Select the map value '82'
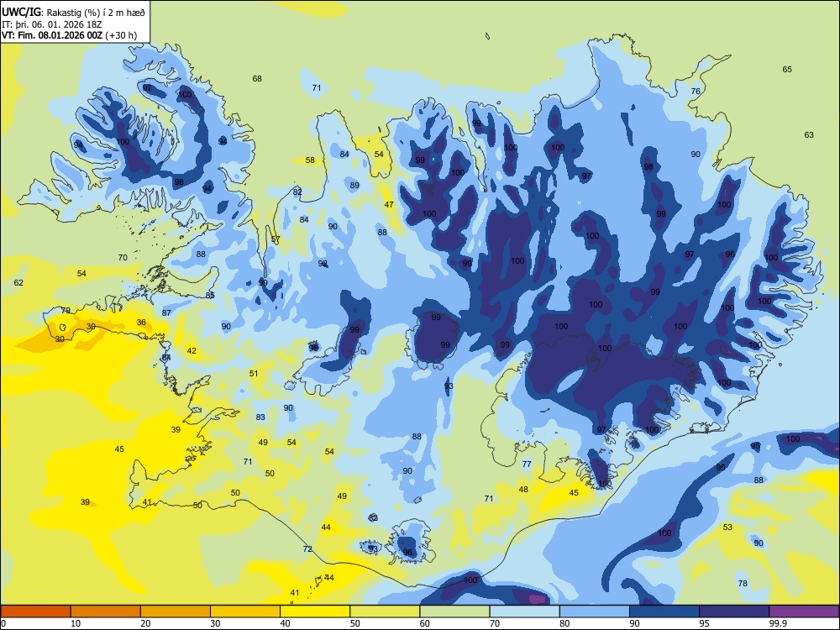Image resolution: width=840 pixels, height=630 pixels. pyautogui.click(x=297, y=192)
